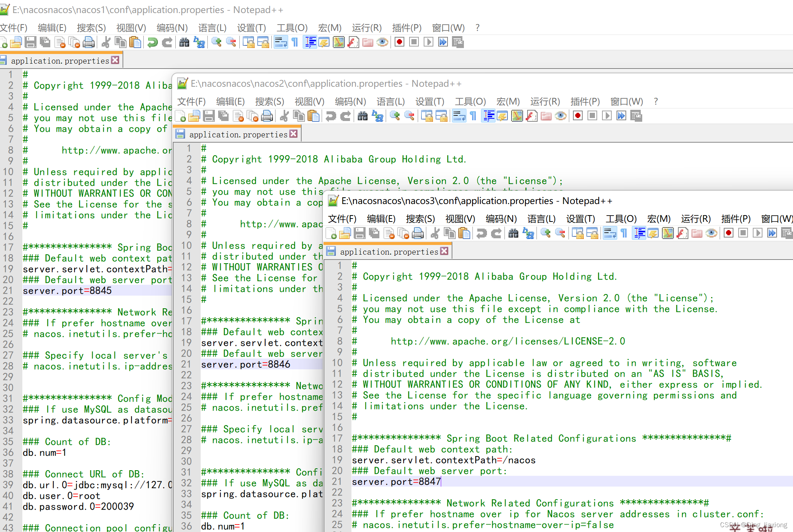
Task: Close application.properties tab in nacos2 window
Action: click(x=294, y=134)
